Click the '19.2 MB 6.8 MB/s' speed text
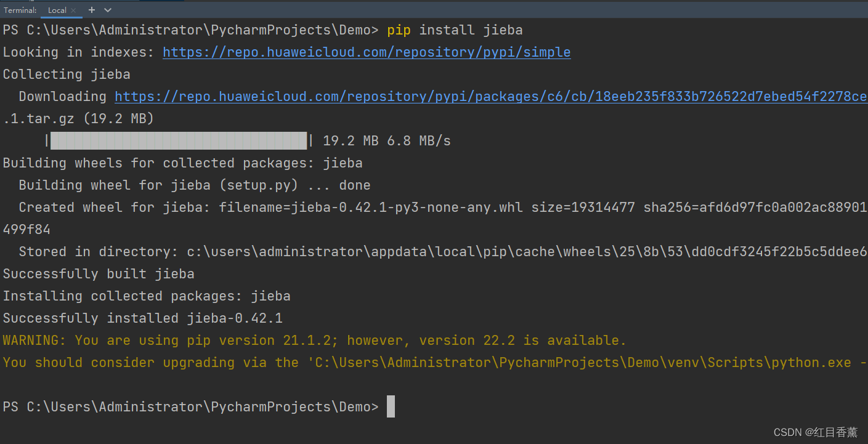 pos(385,140)
